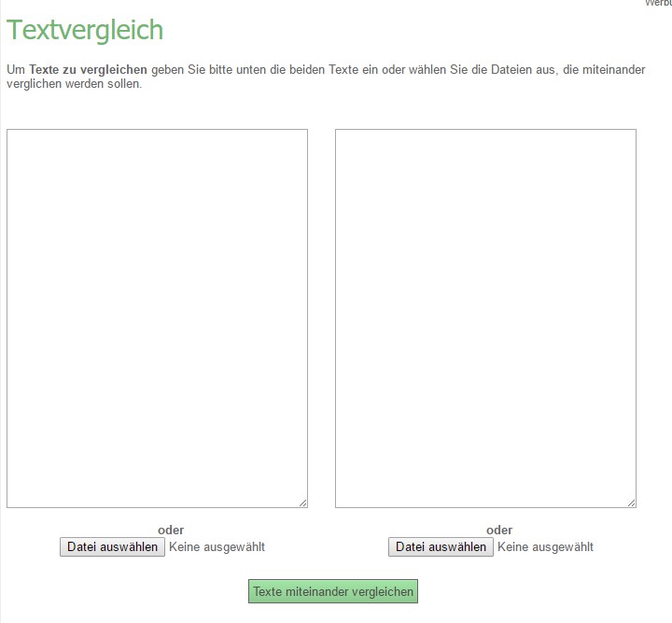672x623 pixels.
Task: Grab the left text area resize handle
Action: click(302, 503)
